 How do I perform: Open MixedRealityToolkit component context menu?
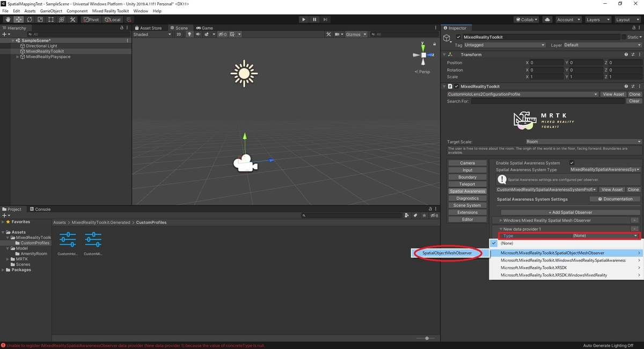click(639, 86)
